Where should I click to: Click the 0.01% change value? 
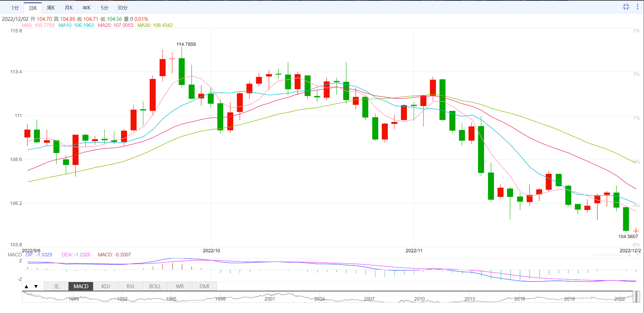coord(141,19)
